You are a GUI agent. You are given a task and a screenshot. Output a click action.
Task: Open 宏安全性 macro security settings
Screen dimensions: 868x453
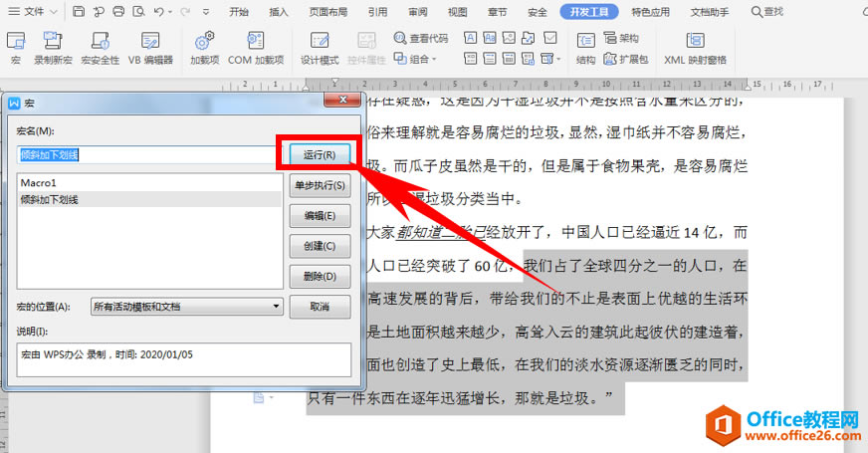[100, 48]
